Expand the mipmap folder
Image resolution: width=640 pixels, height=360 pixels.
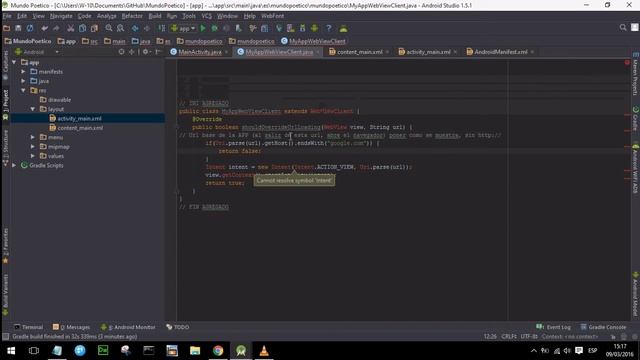33,147
